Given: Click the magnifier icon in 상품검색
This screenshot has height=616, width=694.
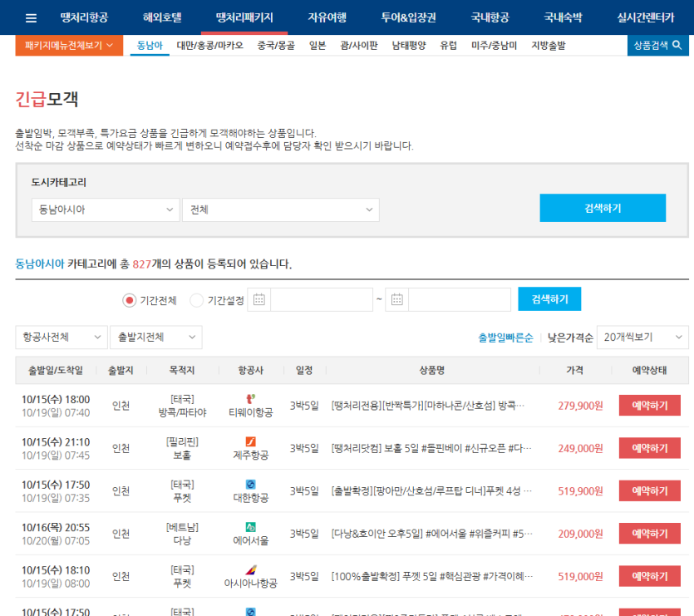Looking at the screenshot, I should tap(677, 46).
